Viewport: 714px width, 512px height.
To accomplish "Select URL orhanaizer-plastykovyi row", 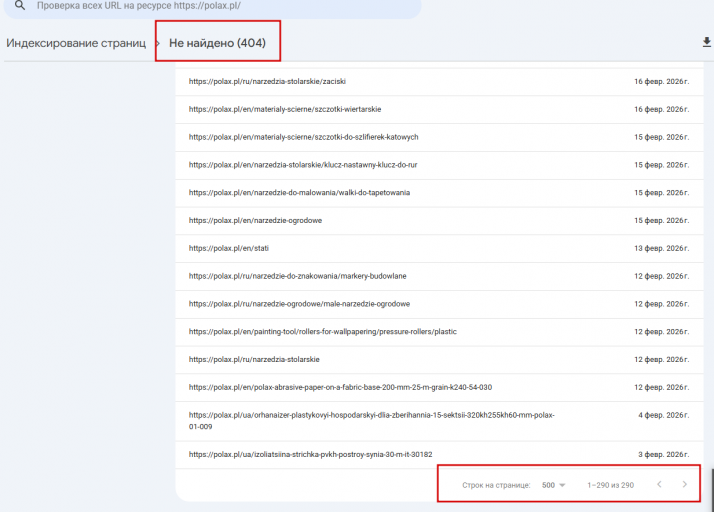I will click(439, 421).
